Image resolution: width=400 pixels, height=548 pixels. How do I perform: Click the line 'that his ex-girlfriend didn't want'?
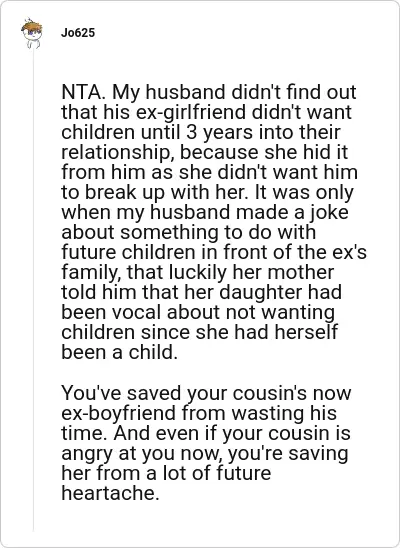click(206, 113)
